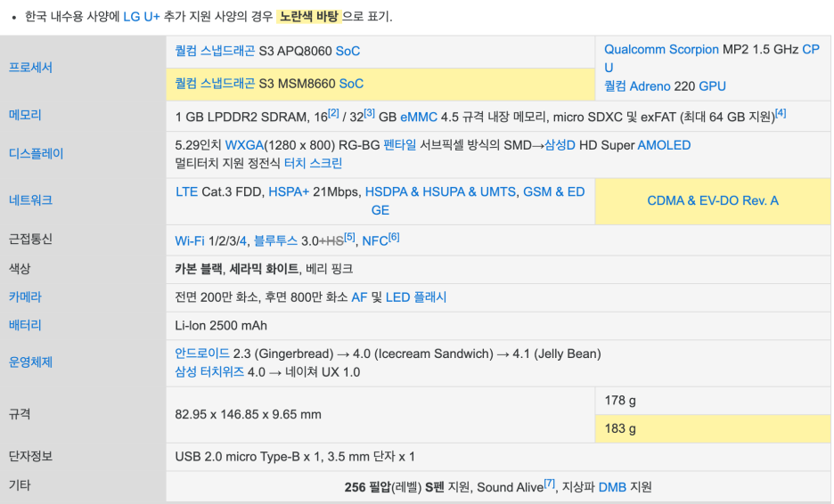
Task: Click the 노란색 바탕 highlighted text
Action: [x=309, y=17]
